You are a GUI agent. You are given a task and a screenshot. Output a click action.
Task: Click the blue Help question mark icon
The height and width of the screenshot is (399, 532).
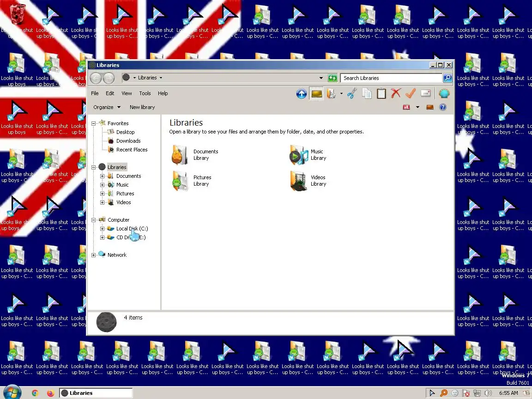[443, 107]
